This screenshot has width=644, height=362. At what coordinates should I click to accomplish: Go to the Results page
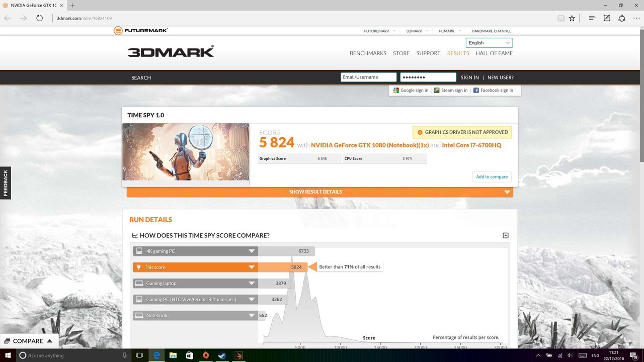458,53
